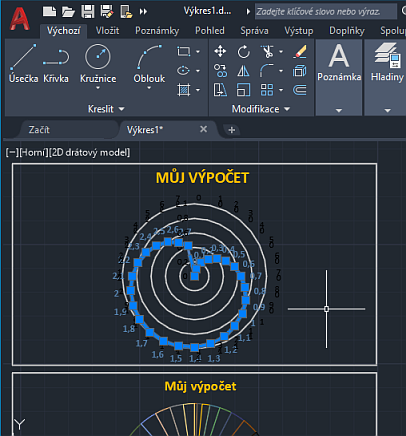Screen dimensions: 406x436
Task: Select the Trim scissors tool
Action: [267, 52]
